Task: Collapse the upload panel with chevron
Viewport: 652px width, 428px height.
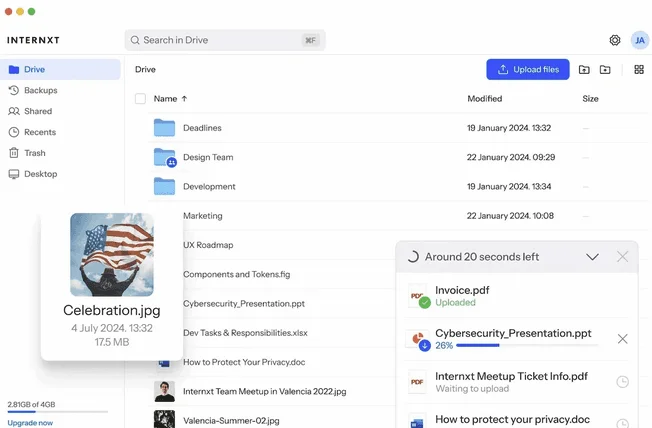Action: pos(592,257)
